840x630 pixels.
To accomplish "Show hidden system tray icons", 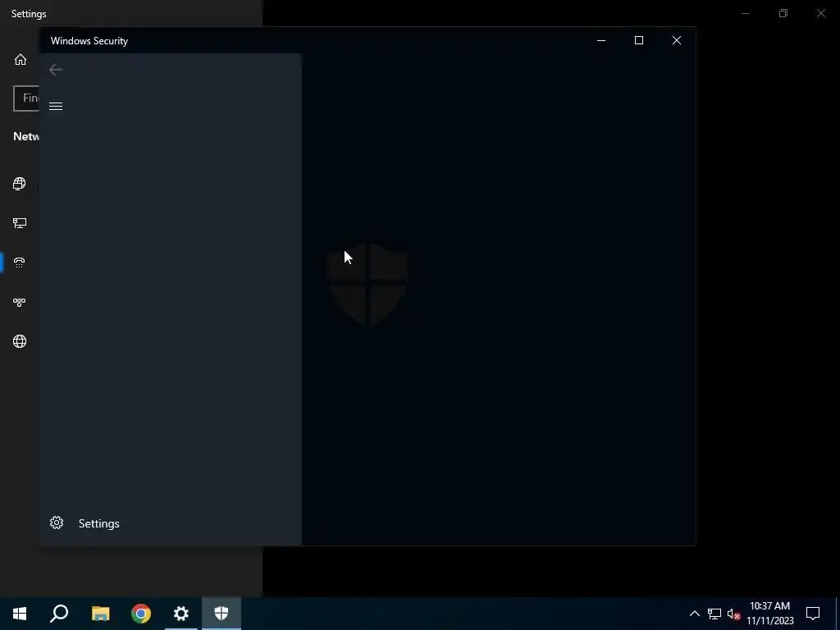I will pyautogui.click(x=694, y=614).
